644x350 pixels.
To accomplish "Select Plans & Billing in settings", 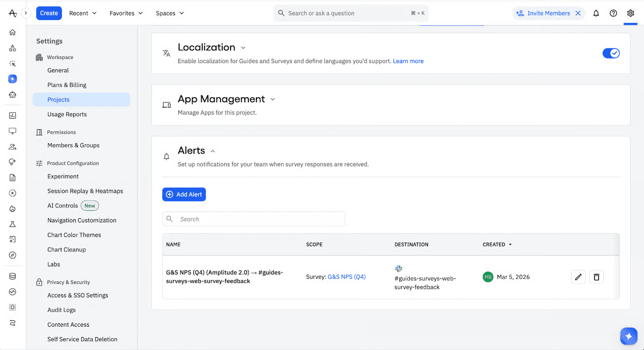I will [67, 85].
